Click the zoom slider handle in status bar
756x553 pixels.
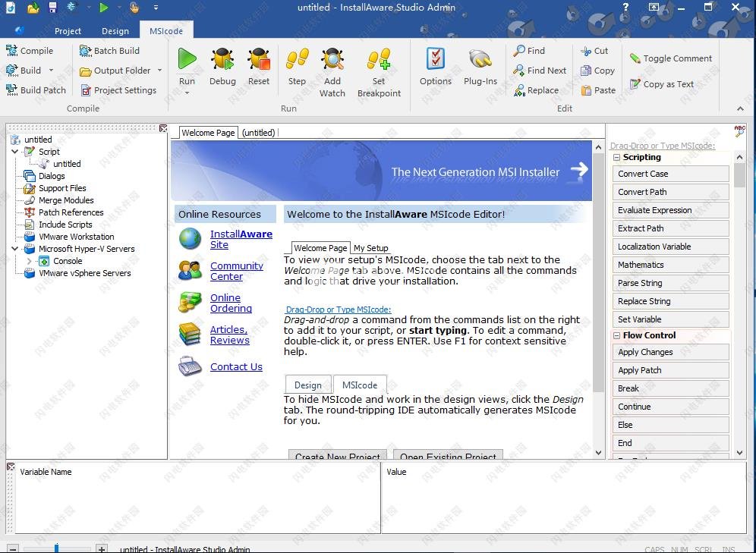(x=56, y=548)
